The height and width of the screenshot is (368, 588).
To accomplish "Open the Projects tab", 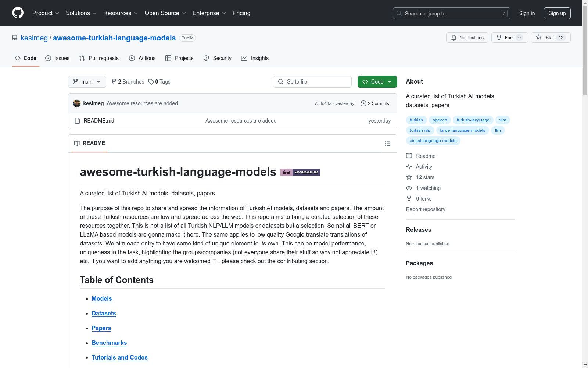I will pos(179,58).
